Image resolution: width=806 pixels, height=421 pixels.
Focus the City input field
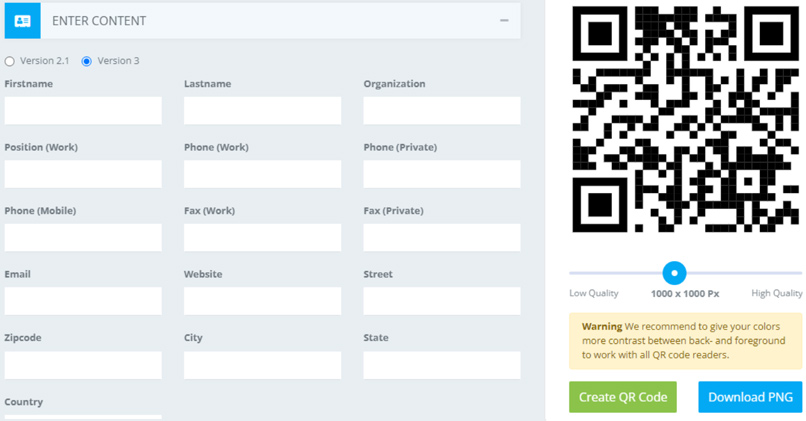point(263,365)
